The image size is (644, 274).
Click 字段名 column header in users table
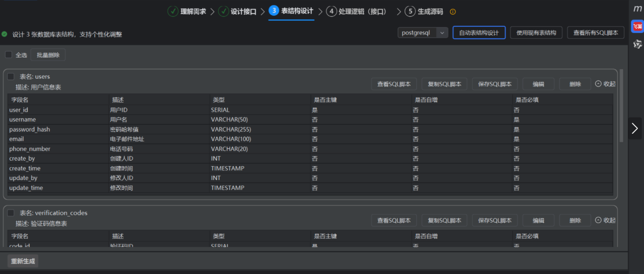tap(58, 100)
